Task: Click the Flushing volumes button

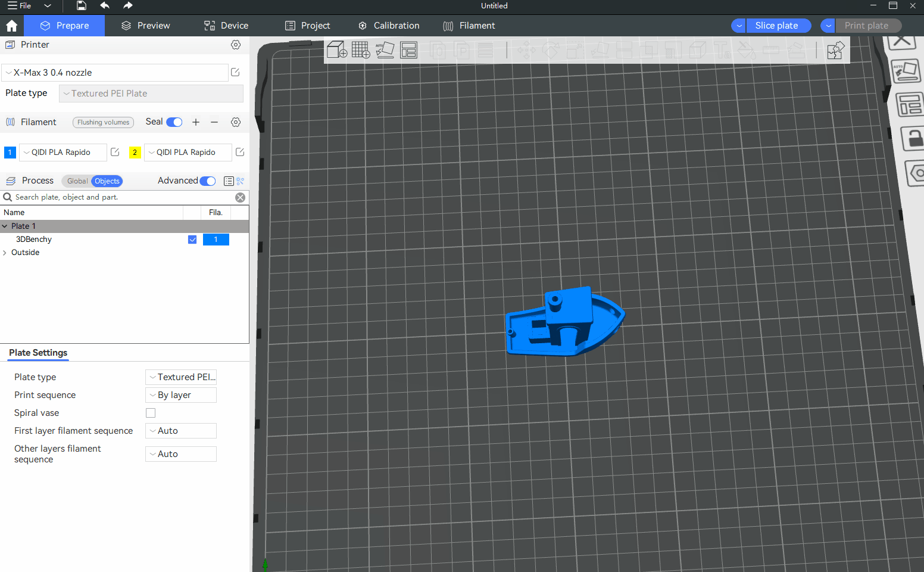Action: click(103, 122)
